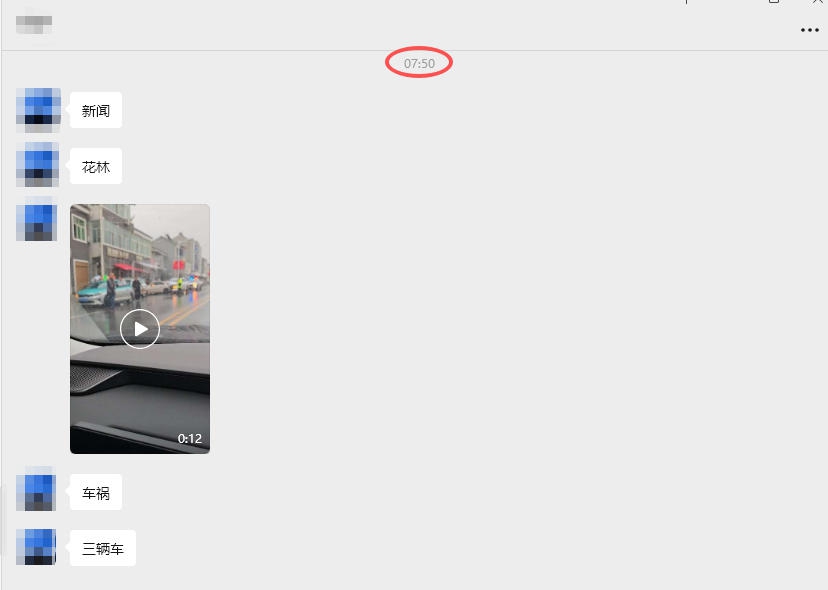Click the red building area in video preview
This screenshot has height=590, width=828.
click(124, 267)
